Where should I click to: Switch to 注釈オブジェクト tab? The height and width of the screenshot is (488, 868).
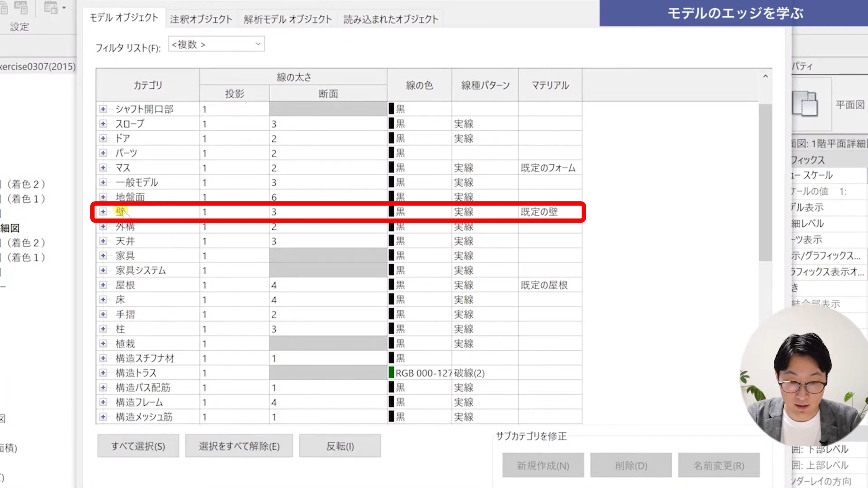pos(201,19)
